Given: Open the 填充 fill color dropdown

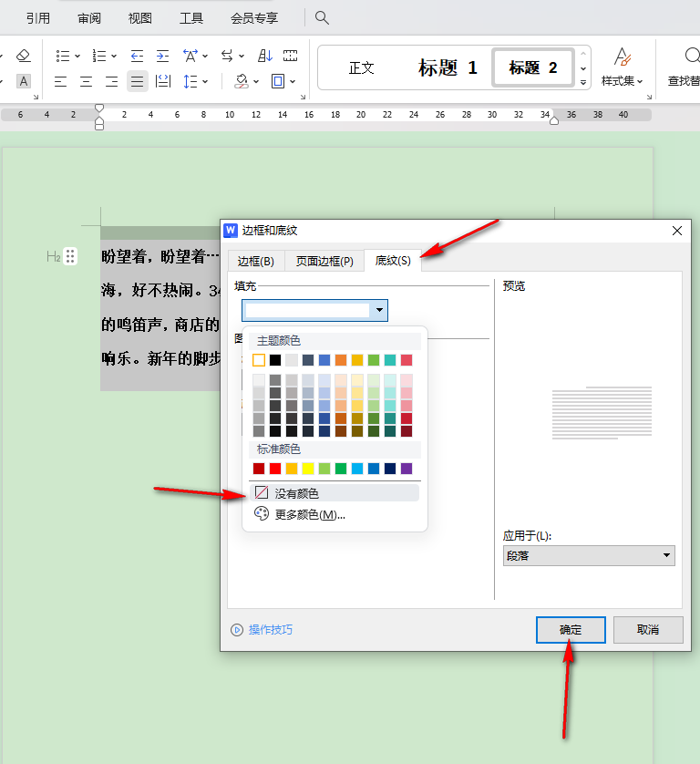Looking at the screenshot, I should coord(379,311).
